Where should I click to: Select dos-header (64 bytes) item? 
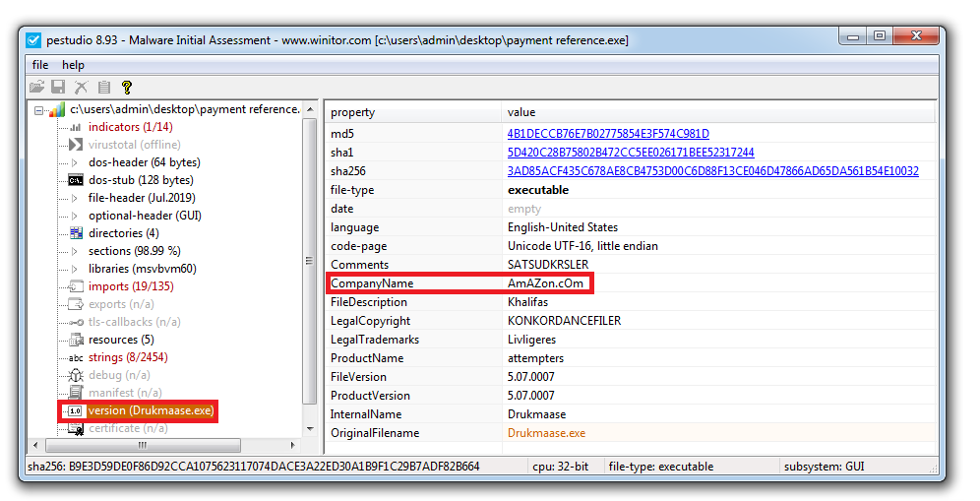coord(145,162)
